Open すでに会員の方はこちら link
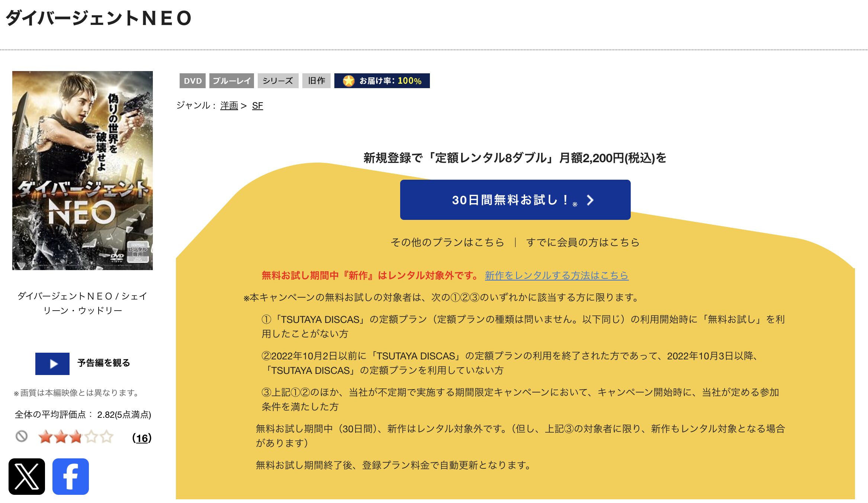This screenshot has width=868, height=503. (583, 242)
